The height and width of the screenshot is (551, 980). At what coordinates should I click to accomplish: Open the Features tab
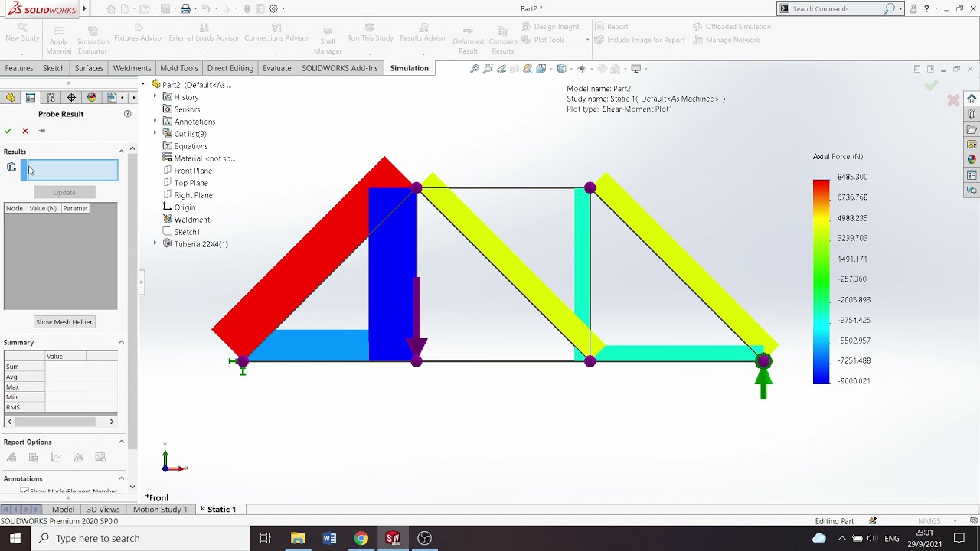click(x=19, y=68)
